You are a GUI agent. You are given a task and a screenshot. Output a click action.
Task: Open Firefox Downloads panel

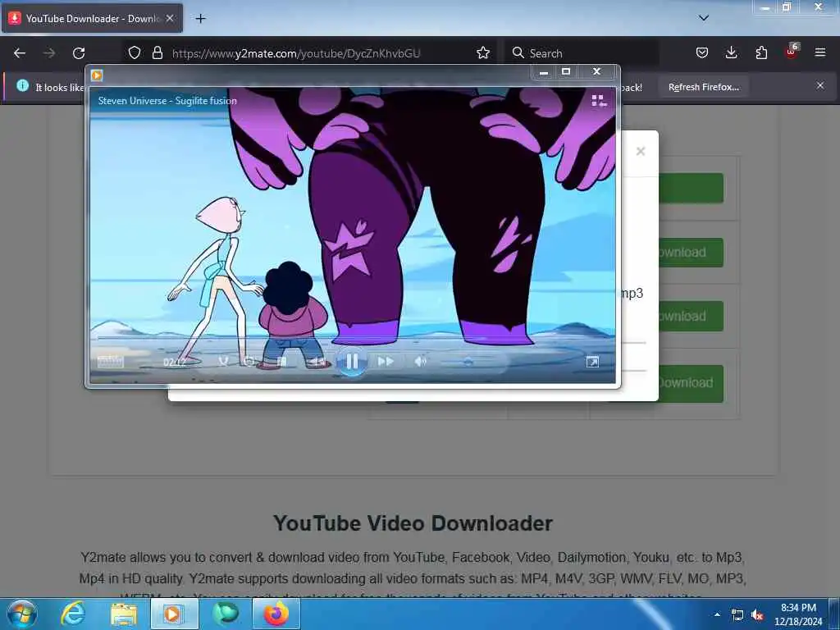pyautogui.click(x=731, y=52)
